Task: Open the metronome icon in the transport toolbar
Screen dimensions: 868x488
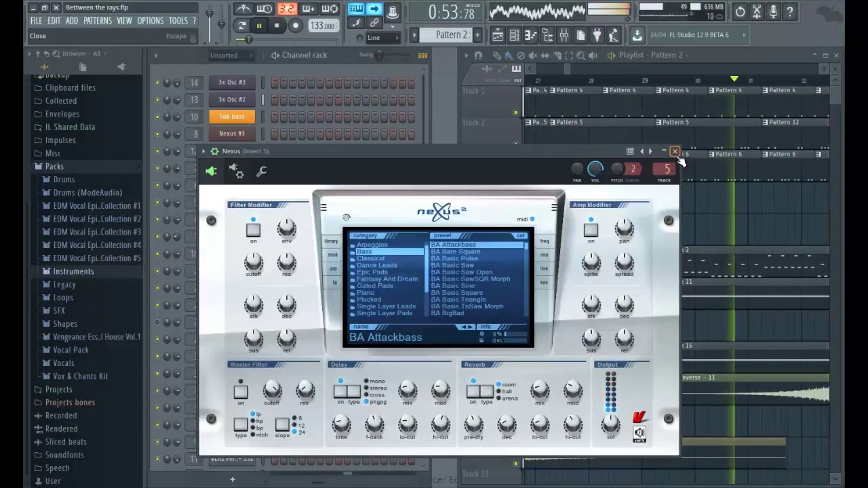Action: [x=243, y=9]
